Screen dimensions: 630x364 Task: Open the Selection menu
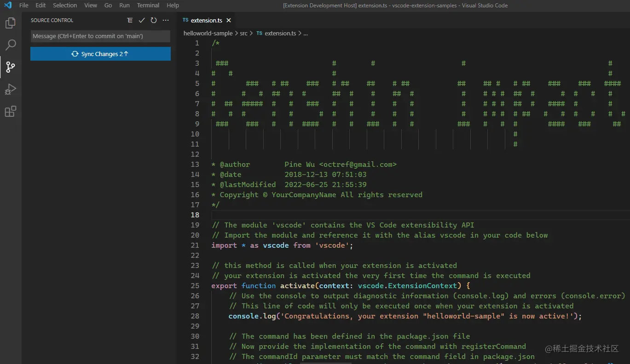pyautogui.click(x=65, y=6)
